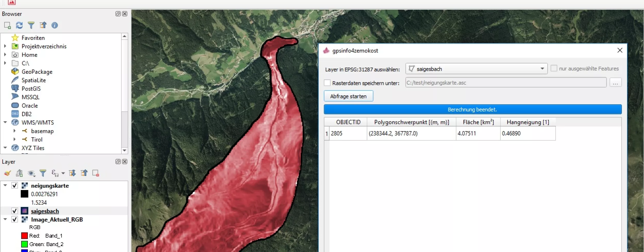The width and height of the screenshot is (644, 252).
Task: Expand the Projektverzeichnis tree node
Action: [5, 46]
